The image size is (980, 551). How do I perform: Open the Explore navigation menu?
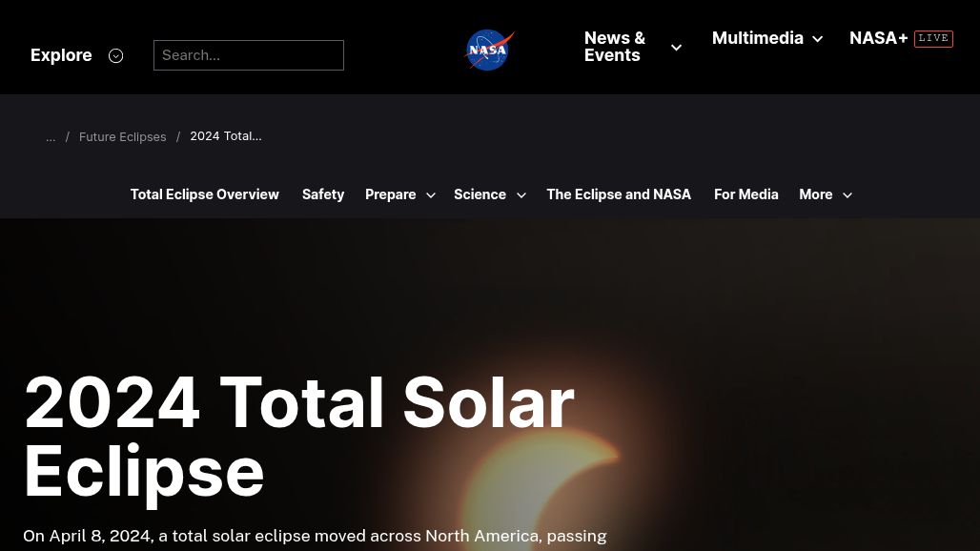pos(61,55)
